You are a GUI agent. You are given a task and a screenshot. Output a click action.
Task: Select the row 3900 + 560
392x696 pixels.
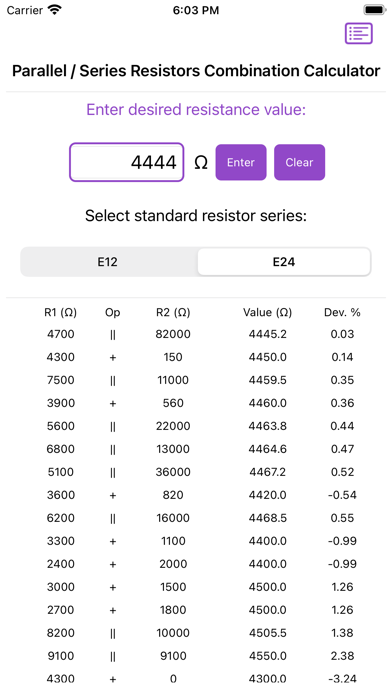(196, 403)
